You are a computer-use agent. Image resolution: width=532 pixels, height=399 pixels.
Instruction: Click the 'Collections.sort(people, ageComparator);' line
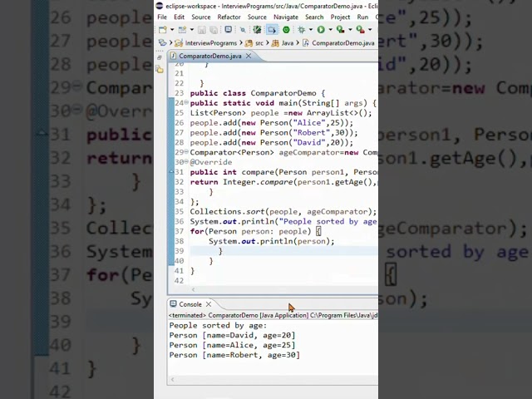[x=283, y=211]
